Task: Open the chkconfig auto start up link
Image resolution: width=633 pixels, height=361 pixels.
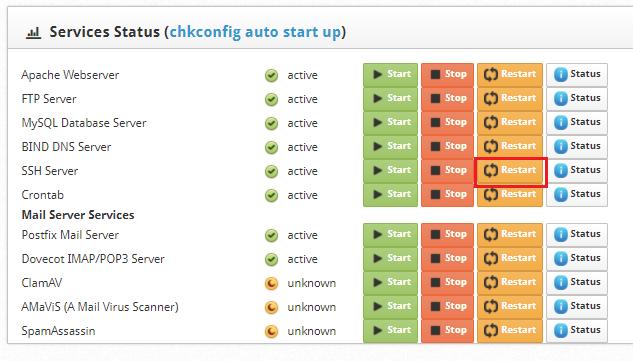Action: (x=255, y=32)
